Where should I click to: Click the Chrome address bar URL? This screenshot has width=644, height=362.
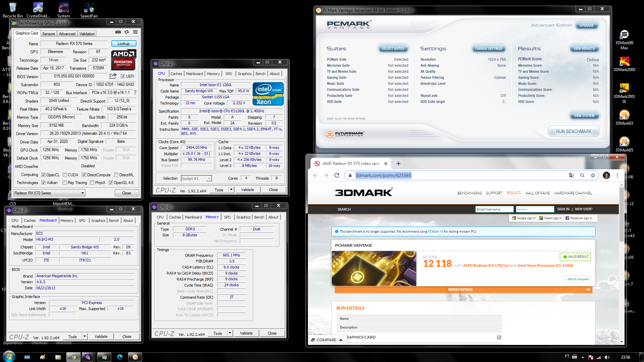point(383,175)
